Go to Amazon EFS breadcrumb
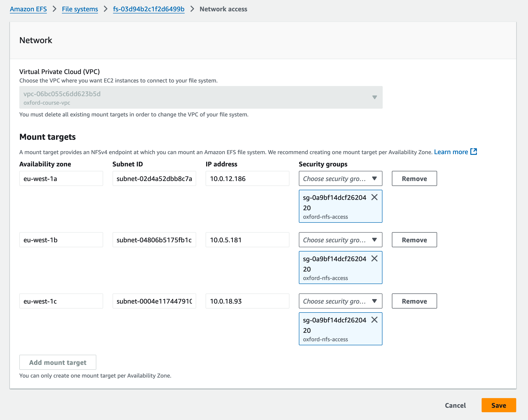 click(x=28, y=9)
